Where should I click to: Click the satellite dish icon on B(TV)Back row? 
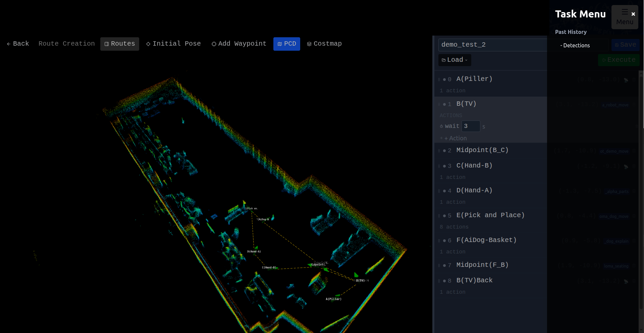[626, 281]
